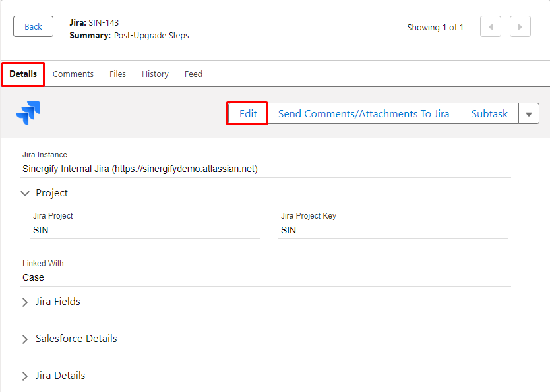Click the Jira Instance field label
The image size is (550, 392).
[45, 155]
